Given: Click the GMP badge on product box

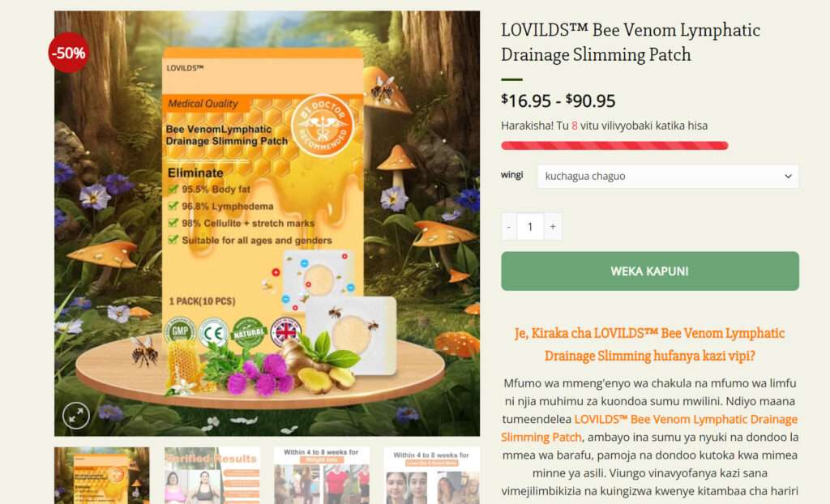Looking at the screenshot, I should tap(180, 331).
